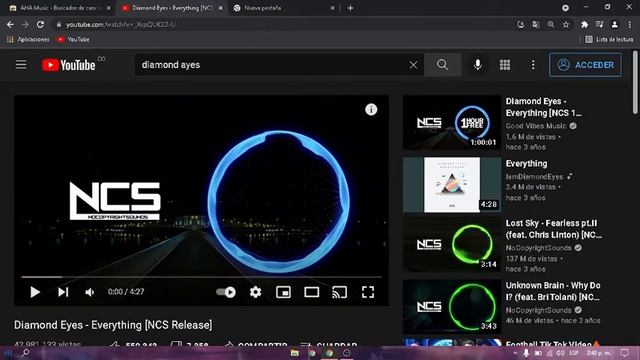640x360 pixels.
Task: Enter fullscreen mode
Action: 368,292
